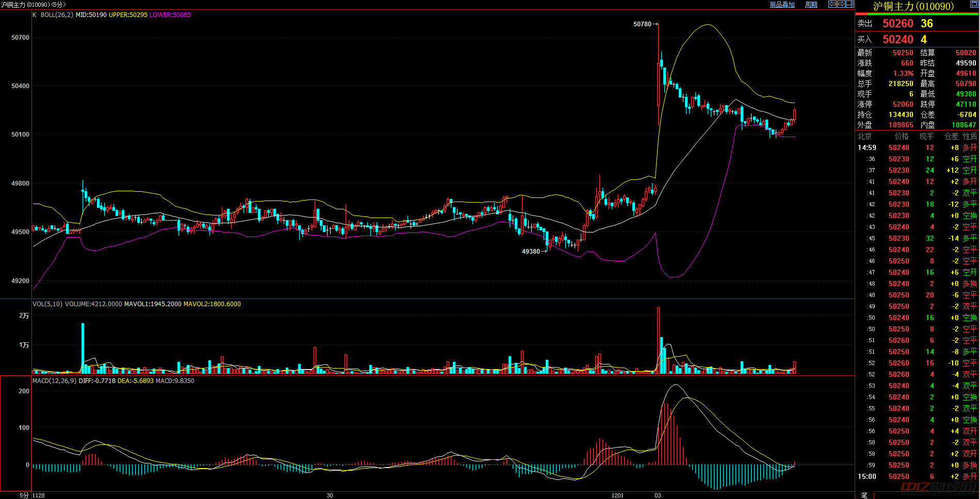Click the 卖出 sell price 50260
This screenshot has height=499, width=980.
pyautogui.click(x=897, y=24)
